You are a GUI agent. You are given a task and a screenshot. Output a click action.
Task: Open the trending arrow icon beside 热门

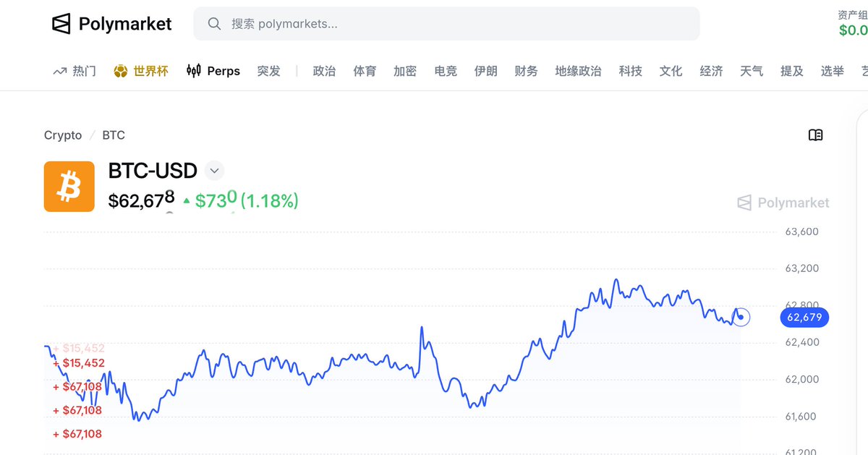coord(60,71)
